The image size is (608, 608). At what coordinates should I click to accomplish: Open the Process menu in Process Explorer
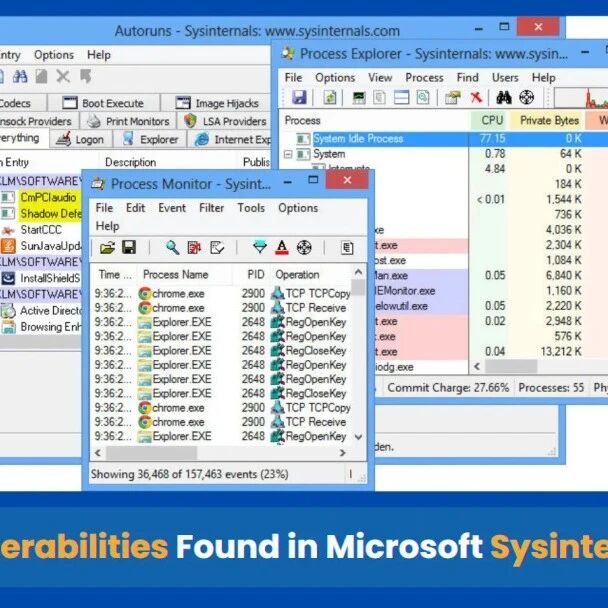coord(424,78)
